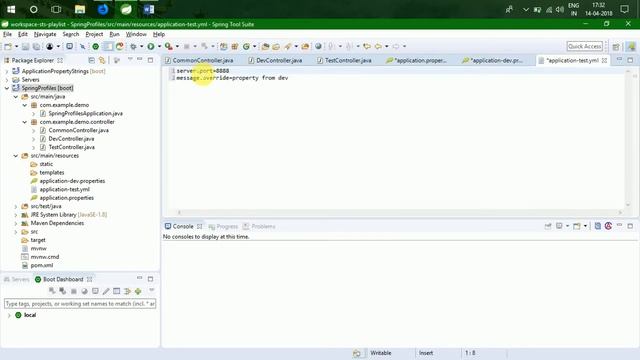Viewport: 640px width, 360px height.
Task: Click the Boot Dashboard restart in debug icon
Action: click(x=63, y=291)
